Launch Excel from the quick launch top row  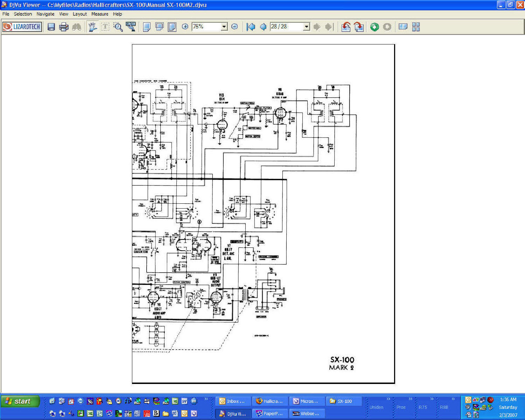(x=175, y=401)
